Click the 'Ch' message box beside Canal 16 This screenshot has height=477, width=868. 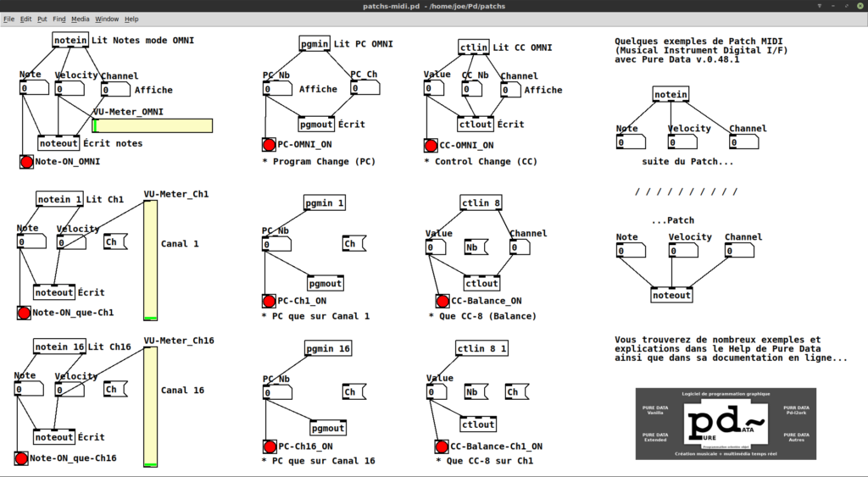(x=115, y=390)
